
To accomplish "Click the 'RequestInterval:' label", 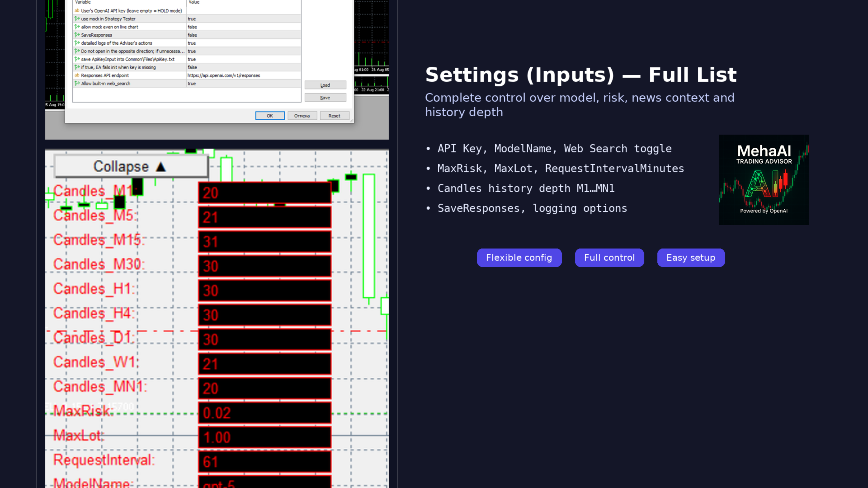I will click(104, 460).
